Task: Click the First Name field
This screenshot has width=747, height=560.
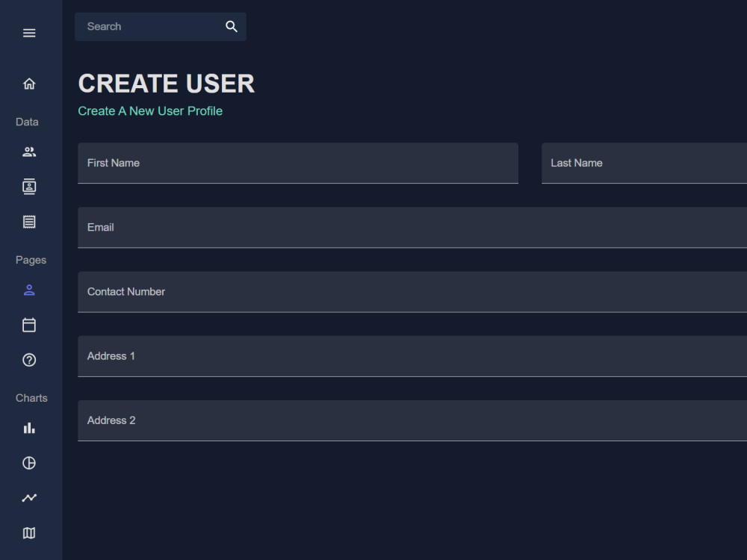Action: (x=298, y=163)
